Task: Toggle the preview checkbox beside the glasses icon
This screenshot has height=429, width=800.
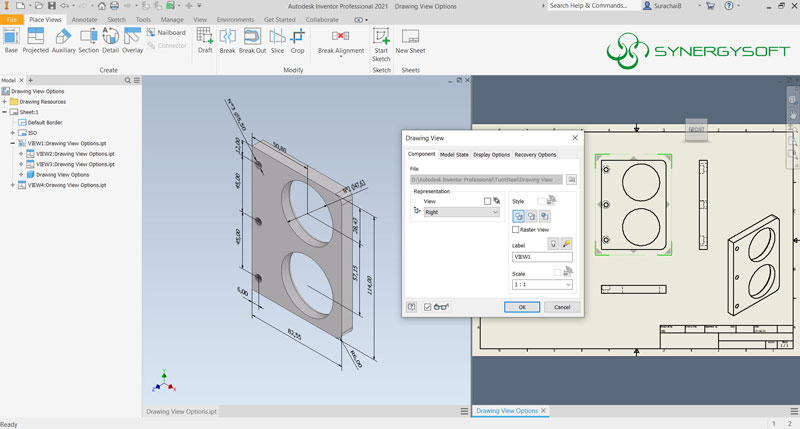Action: [428, 307]
